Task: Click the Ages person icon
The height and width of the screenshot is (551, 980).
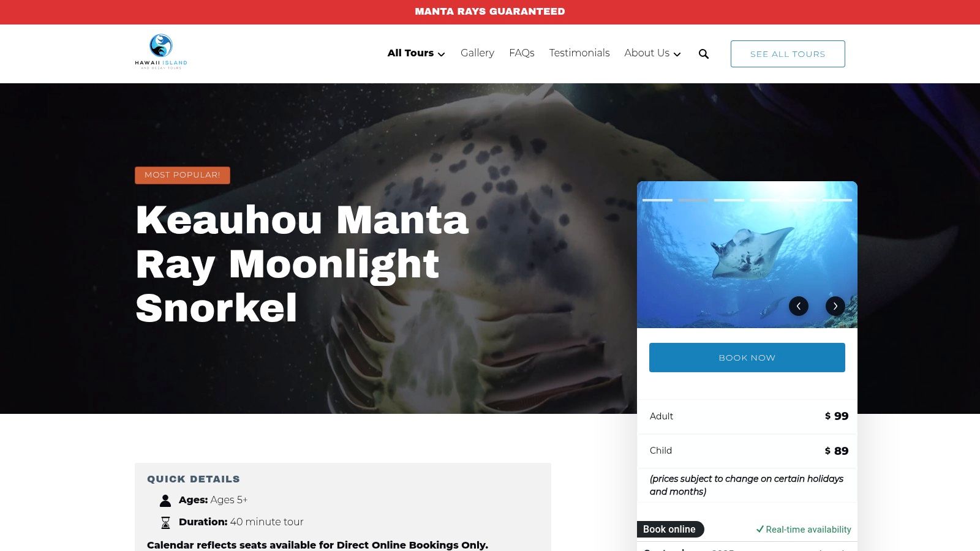Action: pyautogui.click(x=165, y=501)
